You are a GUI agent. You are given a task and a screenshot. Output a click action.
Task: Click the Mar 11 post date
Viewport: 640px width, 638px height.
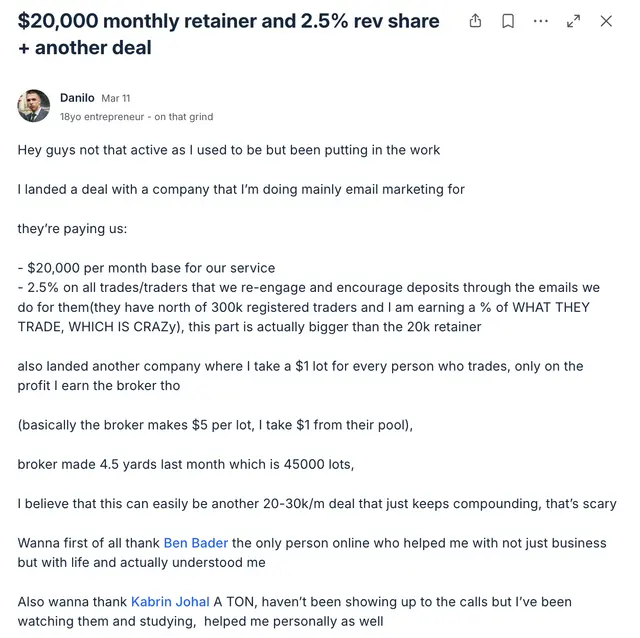click(116, 98)
